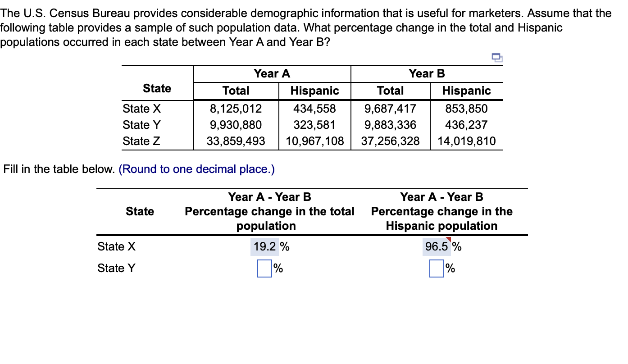The height and width of the screenshot is (364, 628).
Task: Click the Total header under Year B
Action: point(390,91)
